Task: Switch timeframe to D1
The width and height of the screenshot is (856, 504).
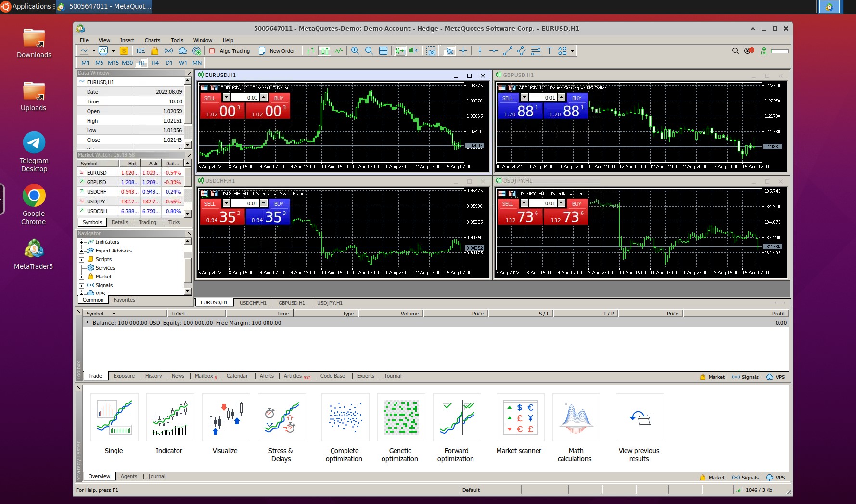Action: (169, 63)
